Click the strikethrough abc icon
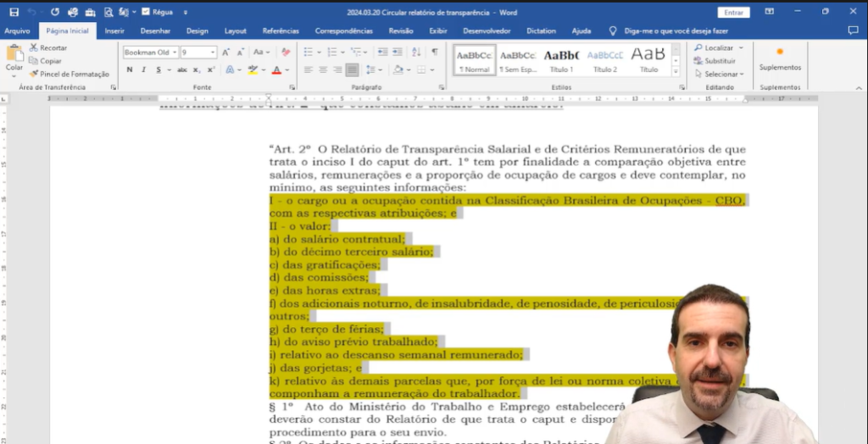868x444 pixels. pyautogui.click(x=181, y=70)
